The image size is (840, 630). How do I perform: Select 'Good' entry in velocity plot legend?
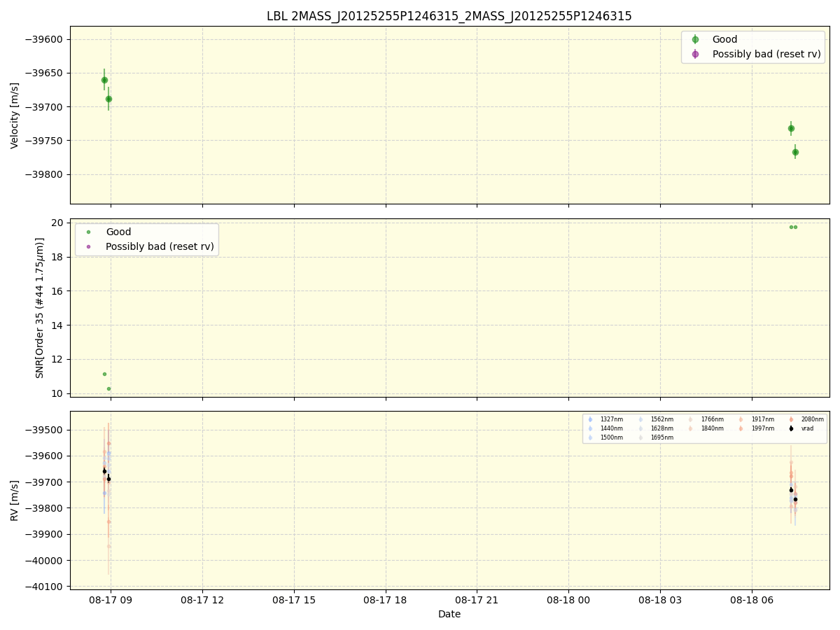pos(724,39)
